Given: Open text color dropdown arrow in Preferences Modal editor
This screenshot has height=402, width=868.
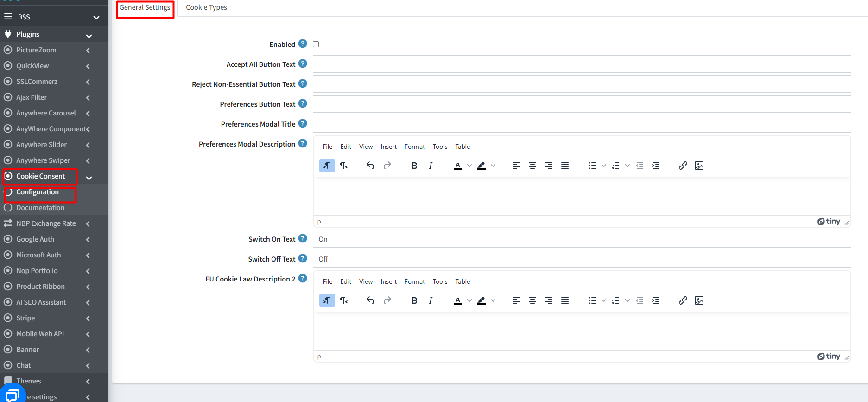Looking at the screenshot, I should pos(469,166).
